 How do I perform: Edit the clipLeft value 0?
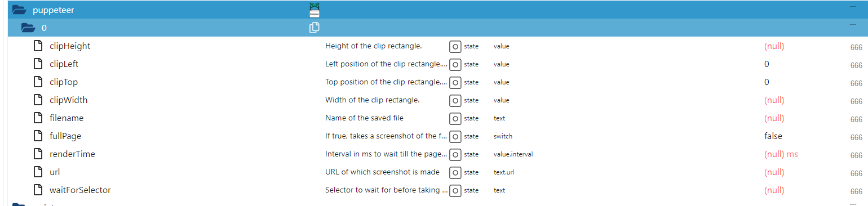pyautogui.click(x=767, y=64)
